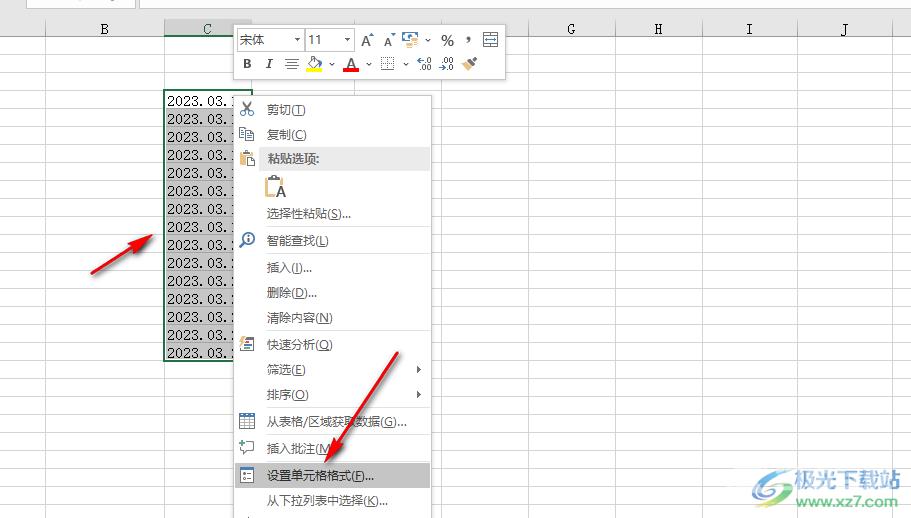The width and height of the screenshot is (911, 518).
Task: Click the center align icon
Action: pos(292,64)
